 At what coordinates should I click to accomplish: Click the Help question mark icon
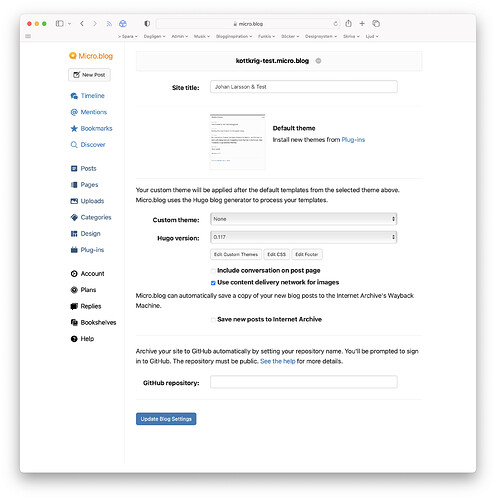click(74, 339)
